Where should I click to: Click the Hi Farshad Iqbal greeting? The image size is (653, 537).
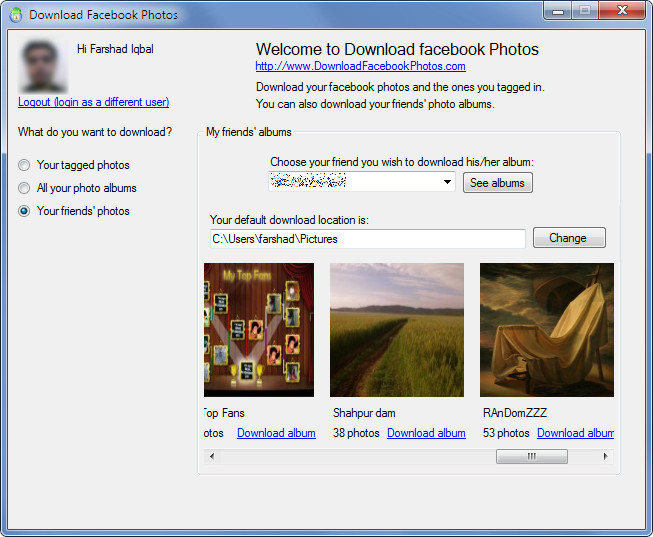[x=115, y=49]
